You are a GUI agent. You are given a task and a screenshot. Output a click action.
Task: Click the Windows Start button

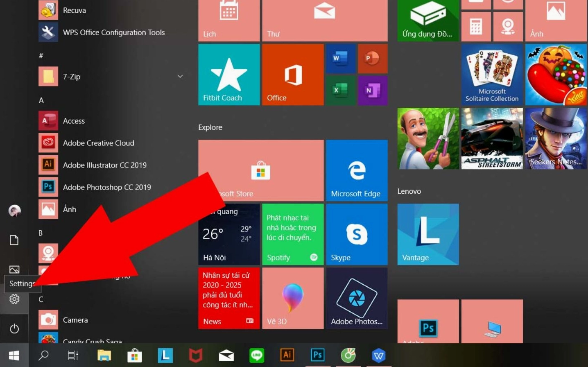[14, 356]
